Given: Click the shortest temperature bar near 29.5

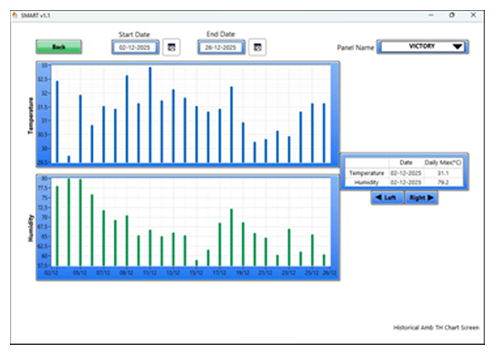Looking at the screenshot, I should point(69,159).
